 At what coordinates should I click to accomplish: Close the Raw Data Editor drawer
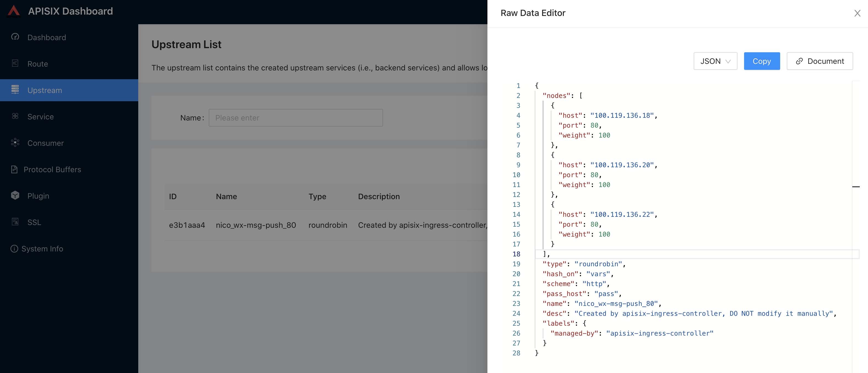[857, 13]
